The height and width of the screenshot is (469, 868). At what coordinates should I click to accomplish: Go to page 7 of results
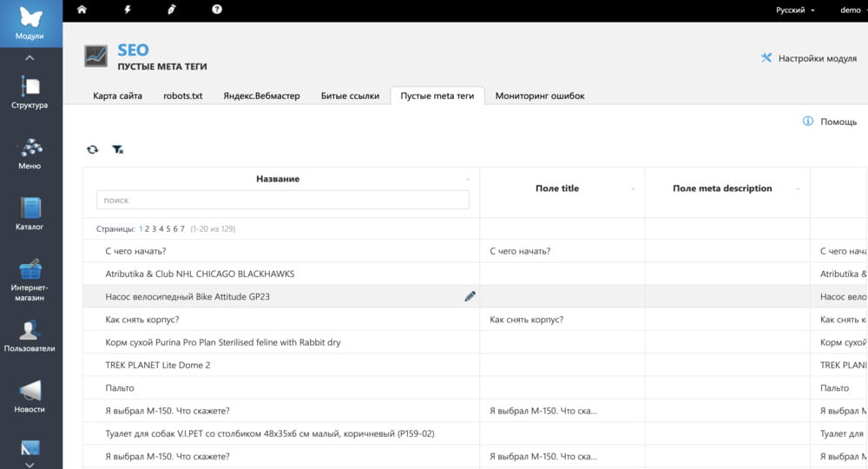[x=182, y=229]
